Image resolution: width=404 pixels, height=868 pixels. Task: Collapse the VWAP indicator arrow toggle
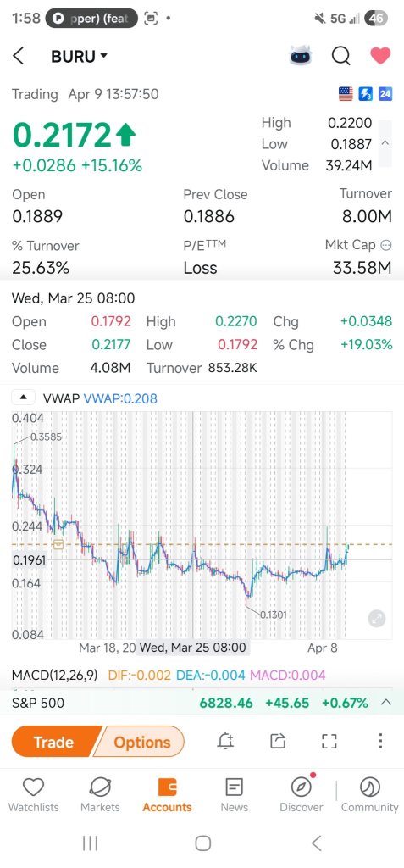click(24, 398)
